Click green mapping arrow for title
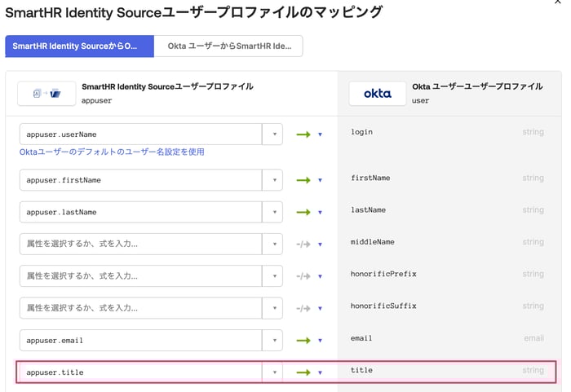571x392 pixels. [303, 372]
